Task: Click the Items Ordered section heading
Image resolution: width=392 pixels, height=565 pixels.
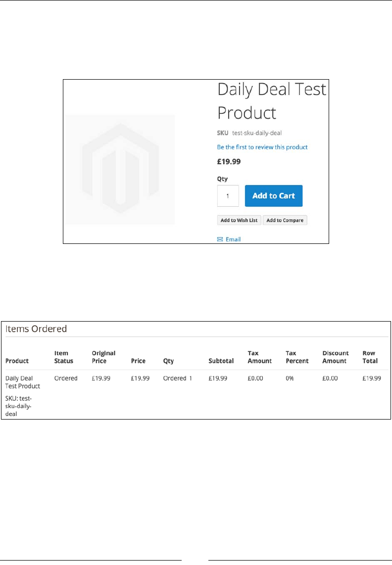Action: [36, 329]
